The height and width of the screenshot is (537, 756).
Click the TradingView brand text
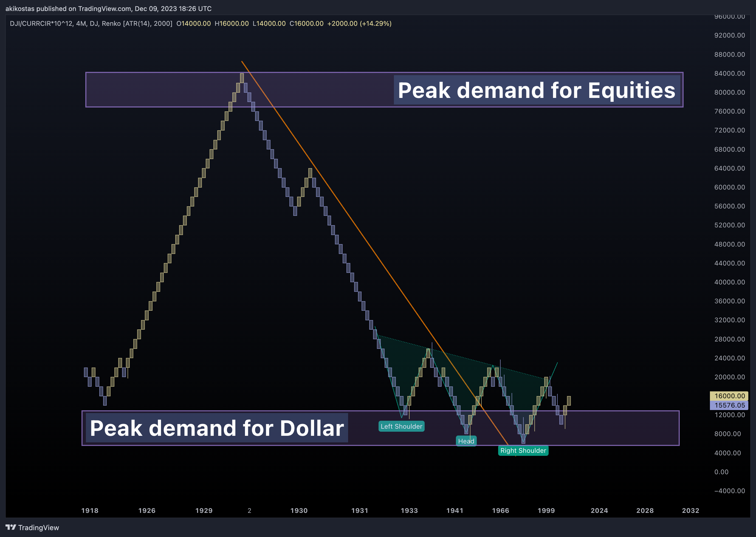38,527
